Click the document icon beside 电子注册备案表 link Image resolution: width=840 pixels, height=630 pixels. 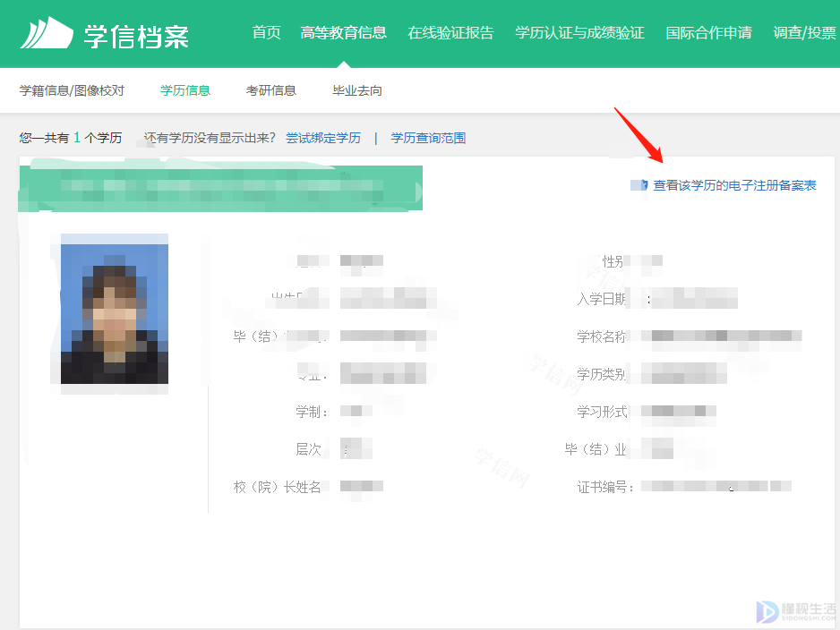coord(639,185)
